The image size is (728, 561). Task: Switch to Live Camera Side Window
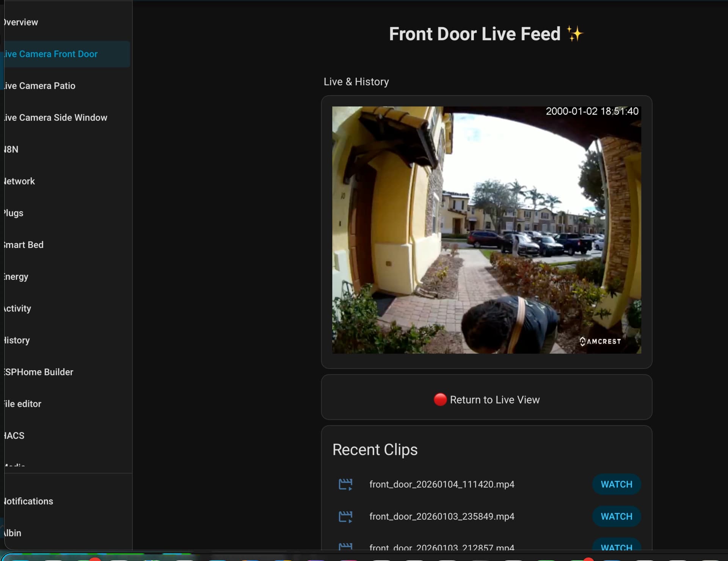pyautogui.click(x=56, y=118)
